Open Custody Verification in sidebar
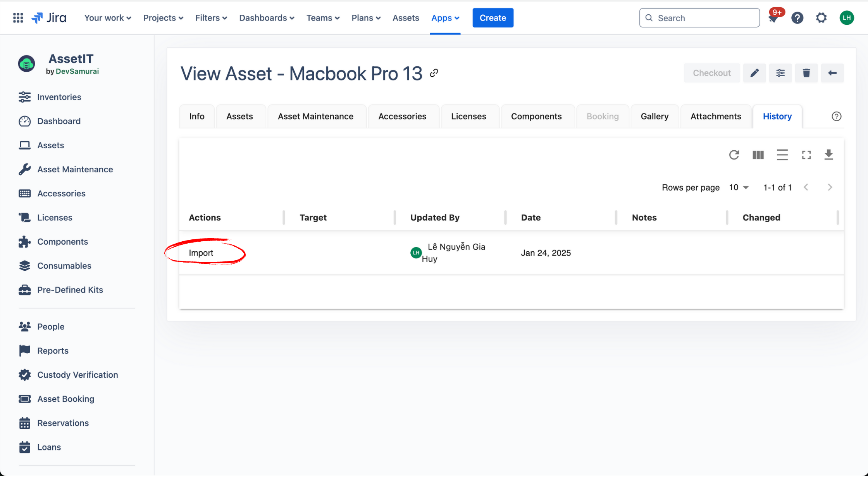 point(77,375)
